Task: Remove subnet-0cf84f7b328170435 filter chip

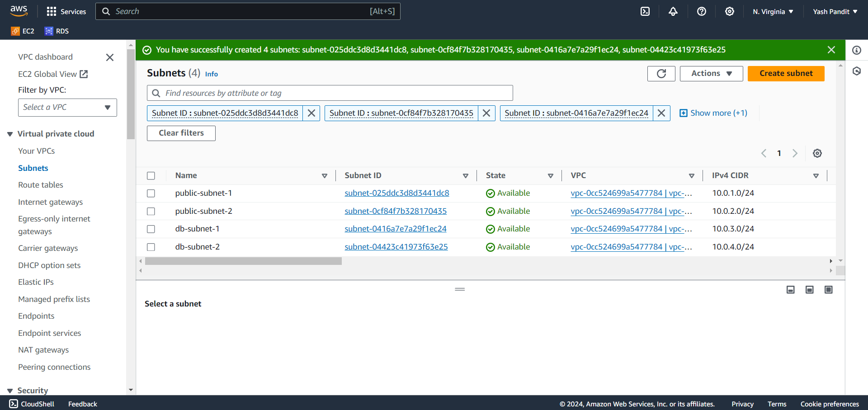Action: click(x=486, y=113)
